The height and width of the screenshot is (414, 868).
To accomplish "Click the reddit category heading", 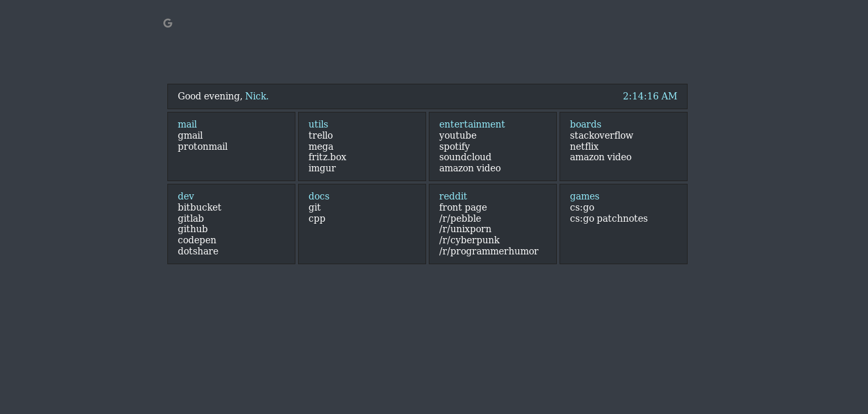I will point(453,196).
